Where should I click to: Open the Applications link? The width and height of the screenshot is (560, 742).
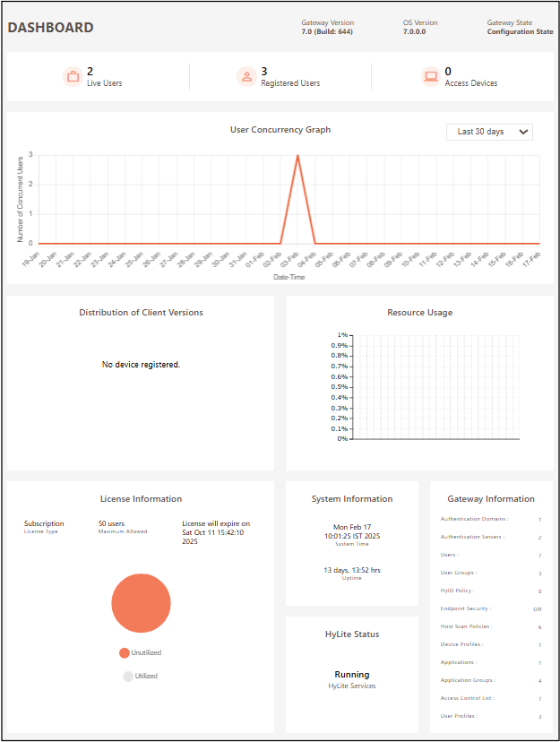click(459, 662)
